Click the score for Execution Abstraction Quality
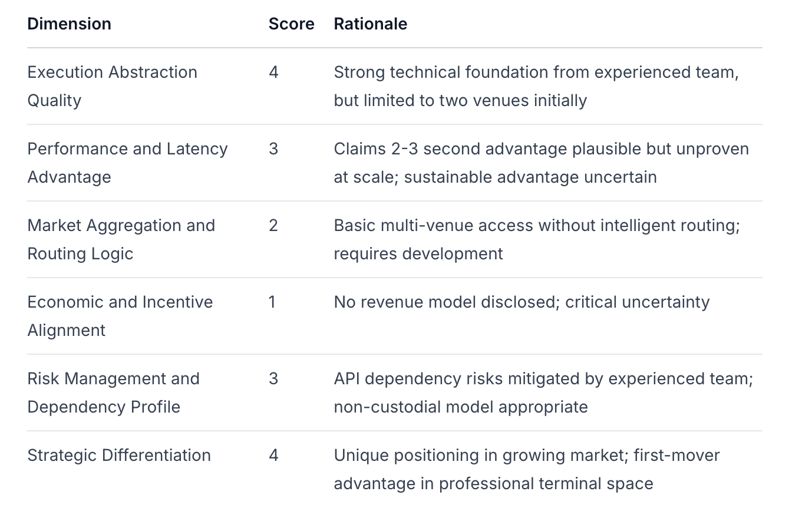 (x=273, y=72)
